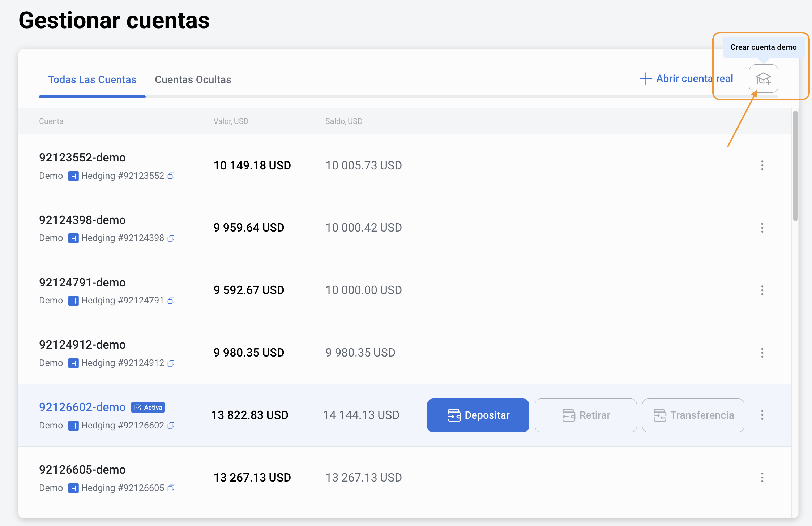Copy account number #92124398
This screenshot has width=812, height=526.
[x=171, y=238]
